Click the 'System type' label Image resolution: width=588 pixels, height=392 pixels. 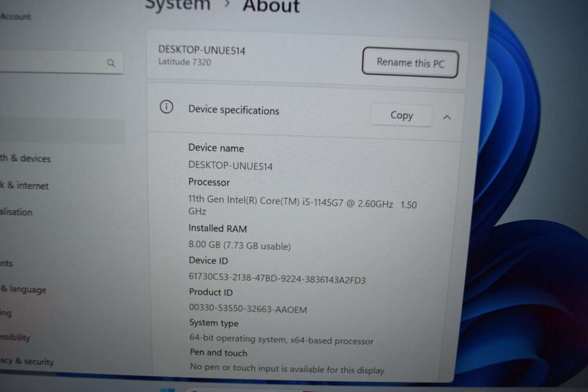(214, 323)
